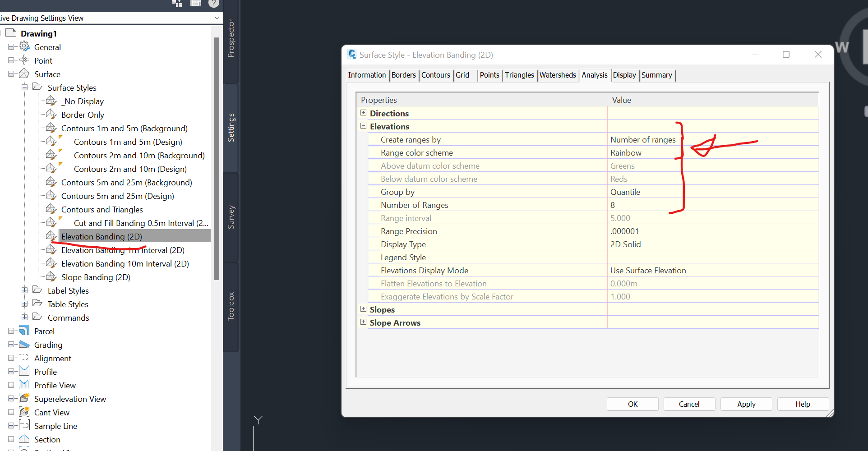Click the Surface icon under Drawing1
The image size is (868, 451).
point(24,74)
